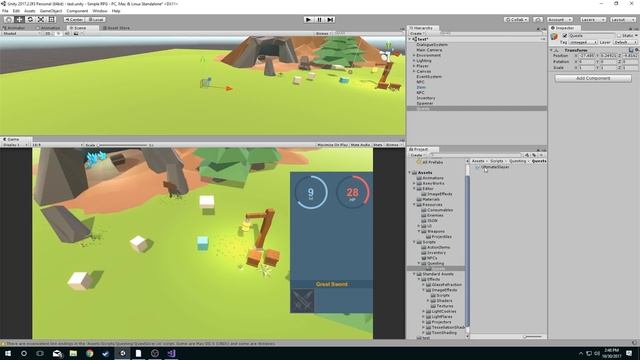Viewport: 640px width, 360px height.
Task: Toggle Maximize On Play in Game view
Action: pos(332,145)
